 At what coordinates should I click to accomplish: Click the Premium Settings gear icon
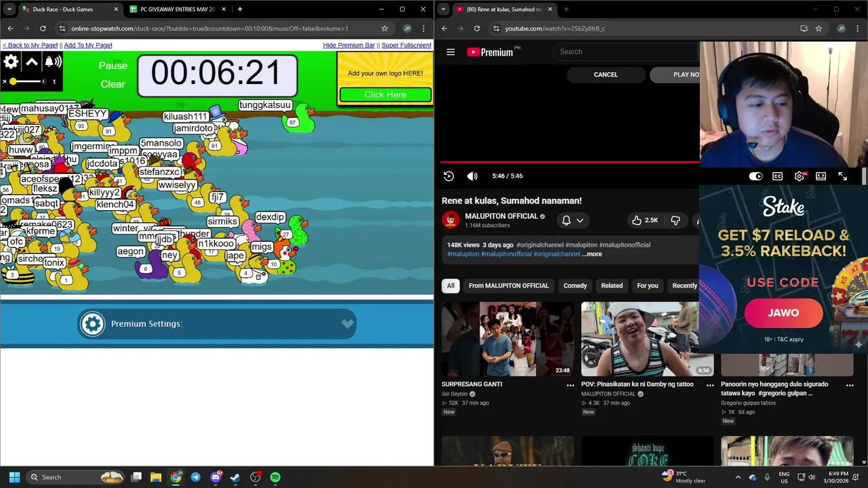(x=93, y=324)
